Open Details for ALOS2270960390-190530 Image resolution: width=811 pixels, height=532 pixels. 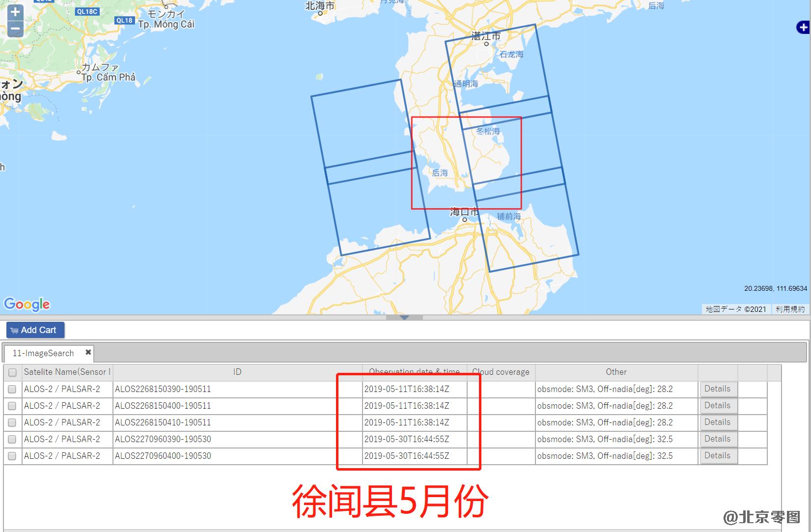coord(718,439)
